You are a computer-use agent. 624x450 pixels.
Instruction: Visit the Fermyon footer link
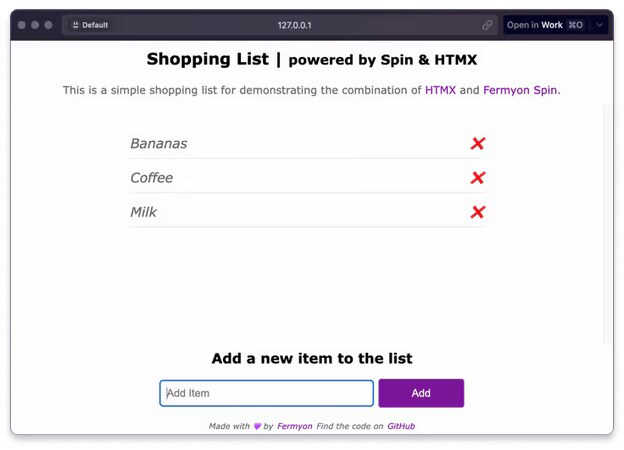tap(294, 426)
